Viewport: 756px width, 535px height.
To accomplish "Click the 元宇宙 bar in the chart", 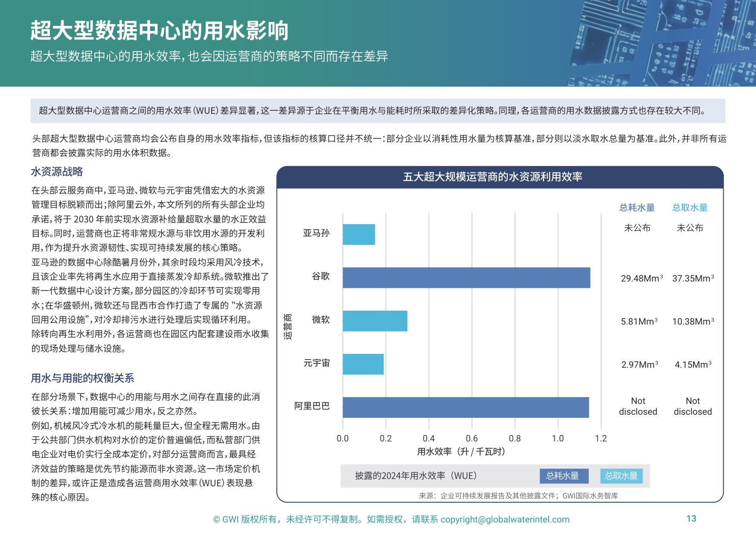I will [362, 364].
